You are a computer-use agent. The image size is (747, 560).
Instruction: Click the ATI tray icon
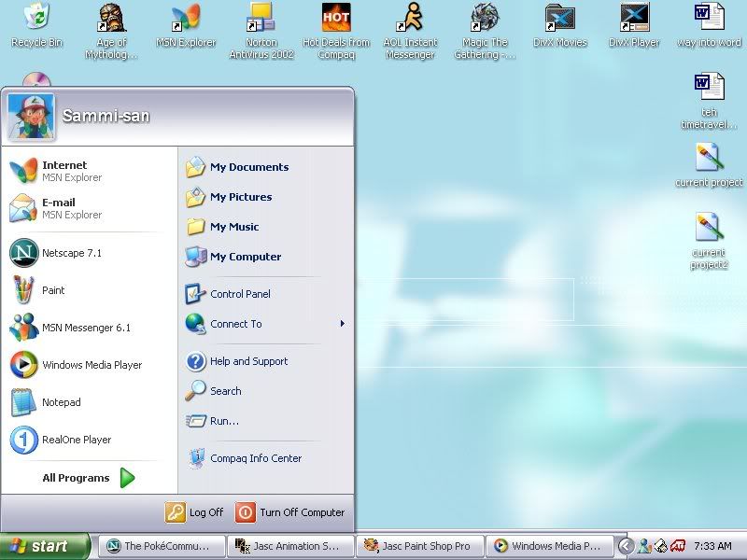coord(678,546)
